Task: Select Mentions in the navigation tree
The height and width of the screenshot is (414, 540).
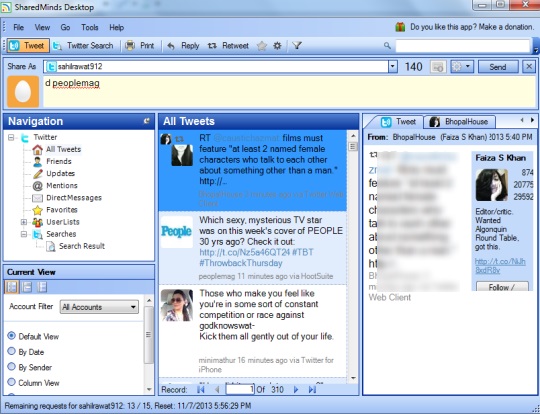Action: pyautogui.click(x=62, y=185)
